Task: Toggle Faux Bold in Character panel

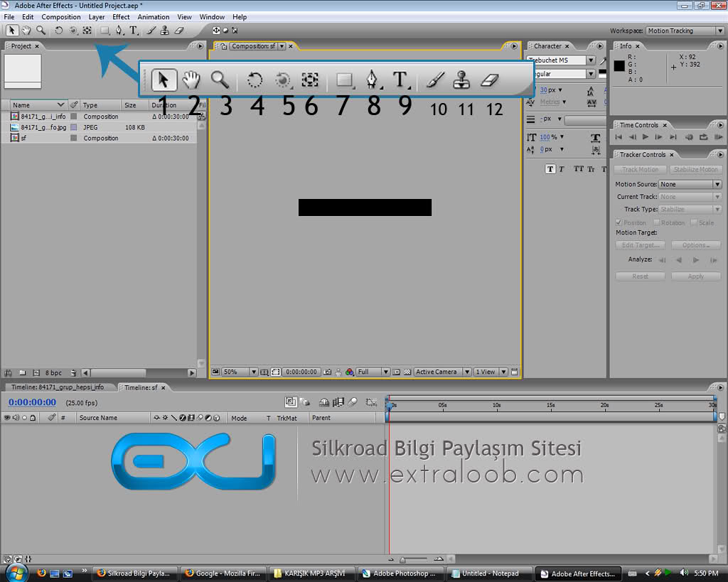Action: point(550,169)
